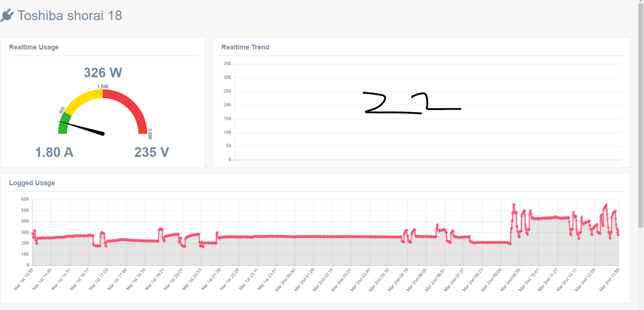Image resolution: width=644 pixels, height=310 pixels.
Task: Click the plug icon beside Toshiba shorai 18
Action: (7, 15)
